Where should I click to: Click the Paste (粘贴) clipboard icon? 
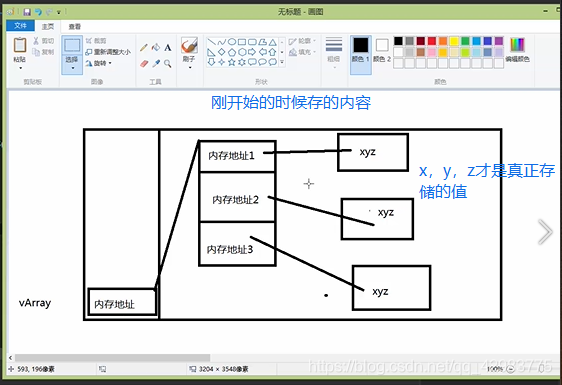click(20, 45)
